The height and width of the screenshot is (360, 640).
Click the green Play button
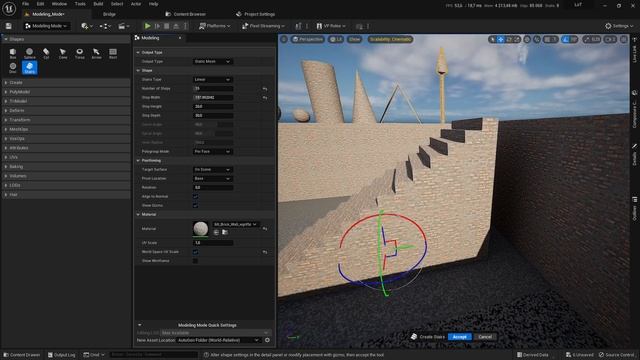tap(147, 26)
